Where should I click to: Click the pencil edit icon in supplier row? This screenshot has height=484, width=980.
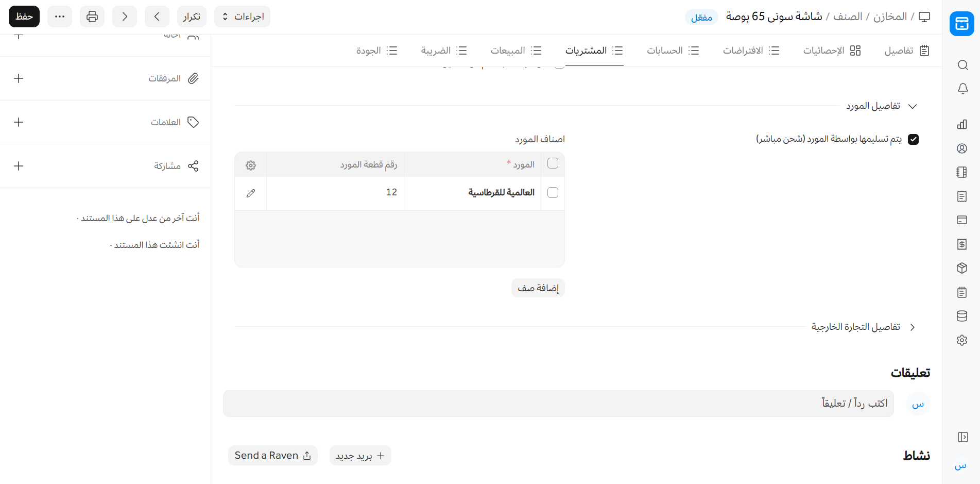pyautogui.click(x=251, y=193)
